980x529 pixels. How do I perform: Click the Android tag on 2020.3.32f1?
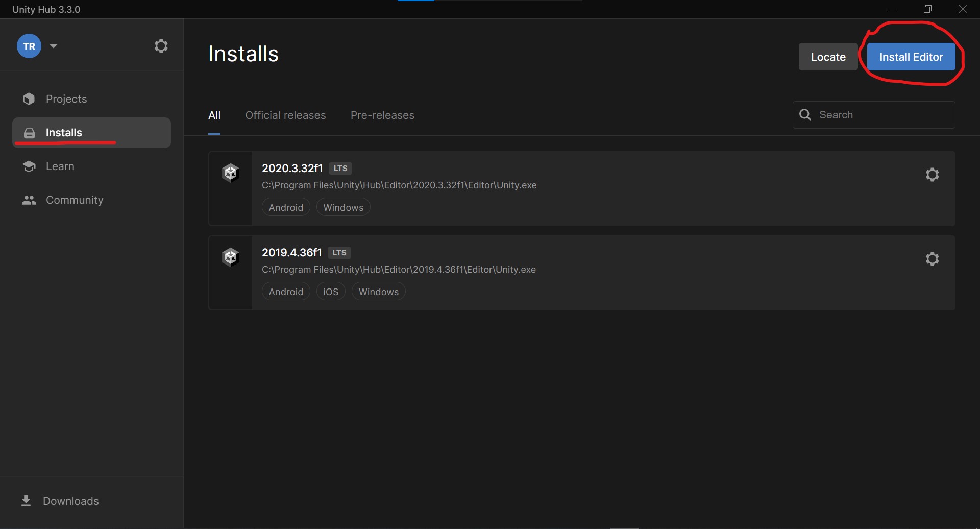pyautogui.click(x=286, y=207)
